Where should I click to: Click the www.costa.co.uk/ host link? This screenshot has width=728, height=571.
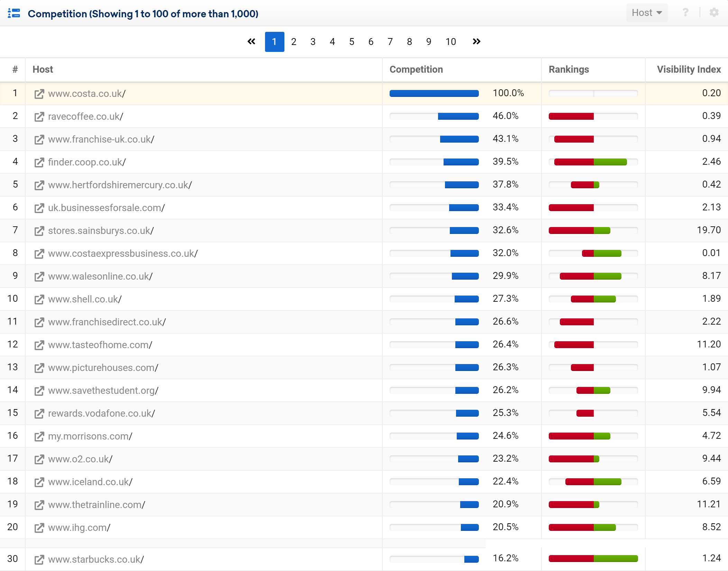click(87, 94)
